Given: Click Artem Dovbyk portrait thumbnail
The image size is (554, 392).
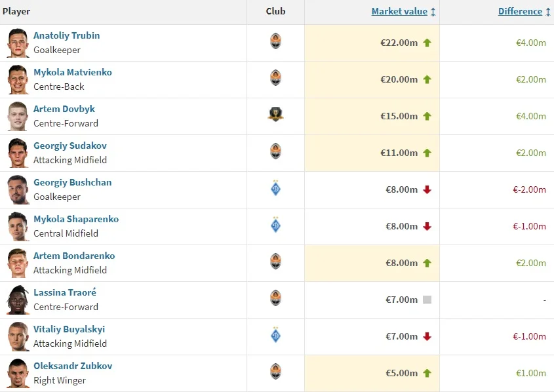Looking at the screenshot, I should pyautogui.click(x=18, y=116).
